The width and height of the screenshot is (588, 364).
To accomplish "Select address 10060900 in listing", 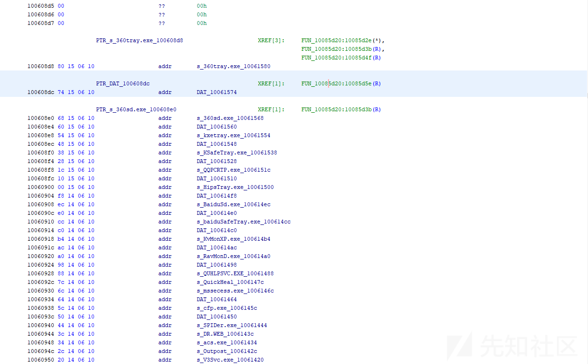I will [41, 187].
